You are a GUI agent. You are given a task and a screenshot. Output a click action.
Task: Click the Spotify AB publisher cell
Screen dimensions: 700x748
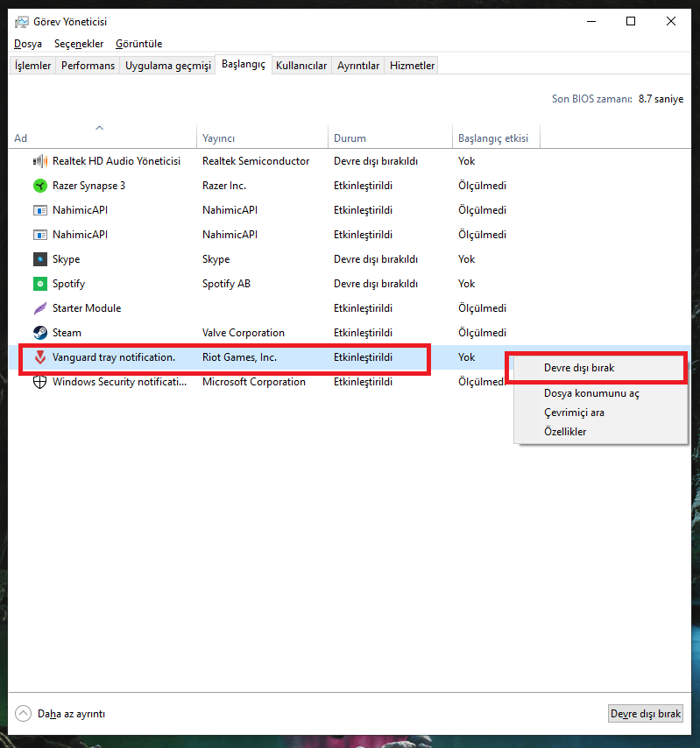[x=226, y=284]
